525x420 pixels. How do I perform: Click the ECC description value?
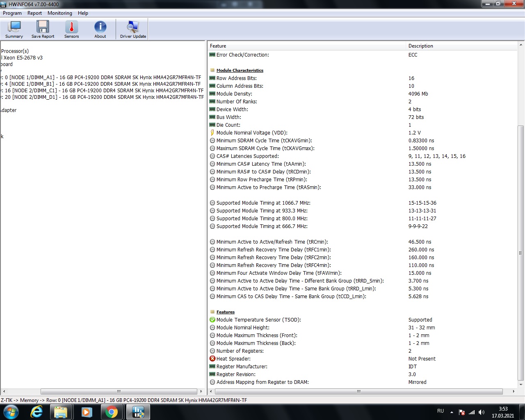[x=413, y=55]
